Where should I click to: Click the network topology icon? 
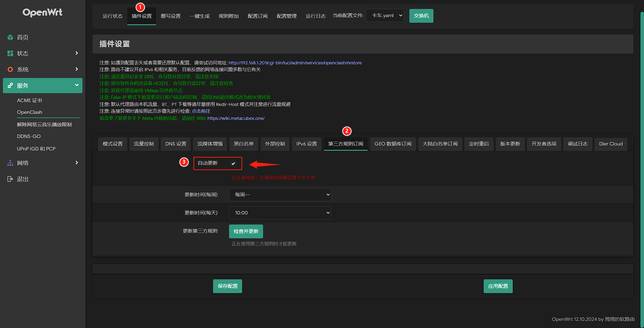coord(10,163)
